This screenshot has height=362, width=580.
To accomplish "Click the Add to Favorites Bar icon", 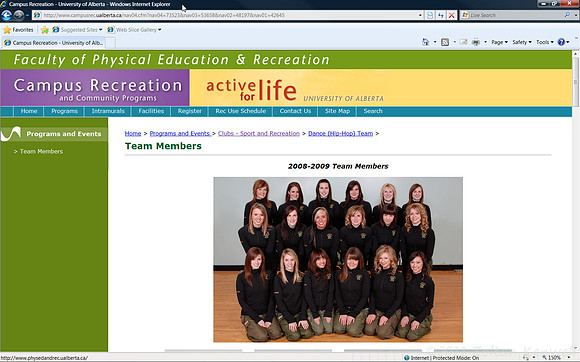I will pos(44,30).
